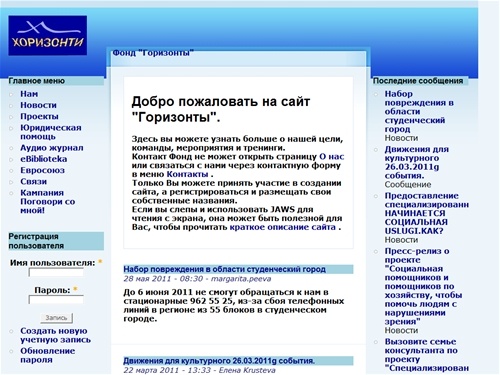500x375 pixels.
Task: Click the date text 22 марта 2011 - 13:33
Action: pyautogui.click(x=167, y=370)
